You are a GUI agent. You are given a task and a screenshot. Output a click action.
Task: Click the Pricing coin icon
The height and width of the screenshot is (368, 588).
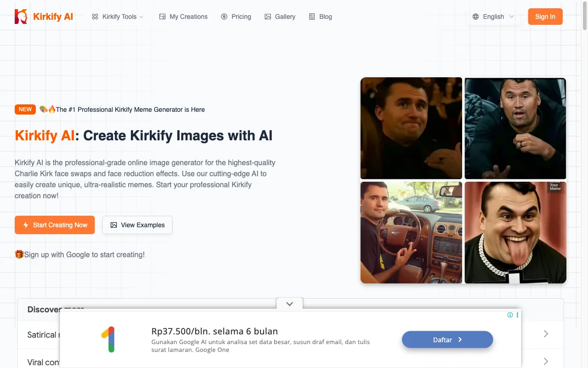224,17
